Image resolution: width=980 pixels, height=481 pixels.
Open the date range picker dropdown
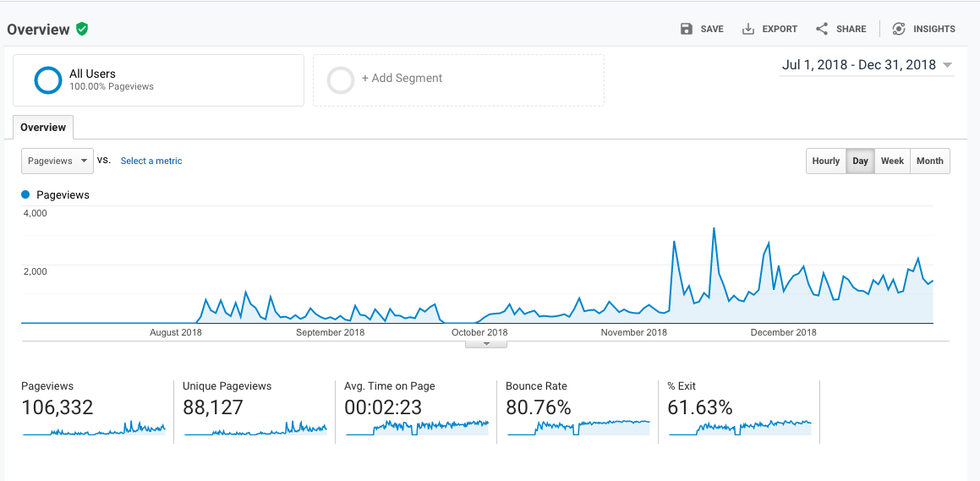coord(866,65)
